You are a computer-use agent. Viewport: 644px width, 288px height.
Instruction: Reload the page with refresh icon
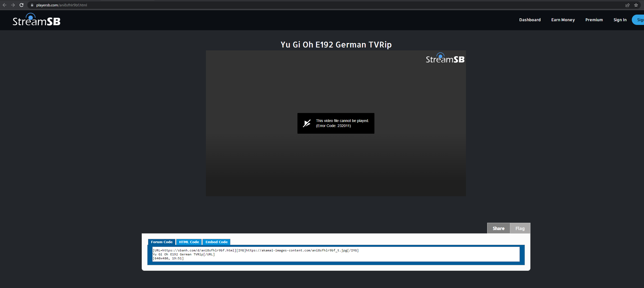(x=21, y=5)
